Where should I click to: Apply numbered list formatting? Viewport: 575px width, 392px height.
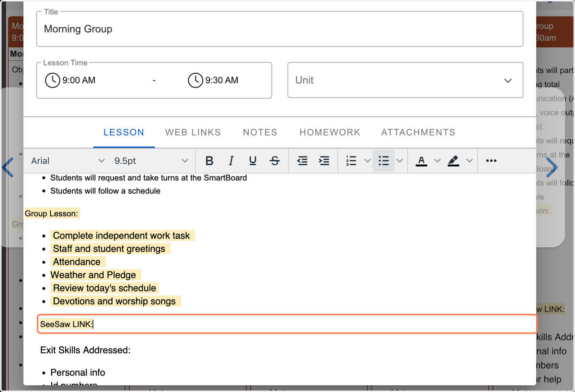tap(351, 161)
